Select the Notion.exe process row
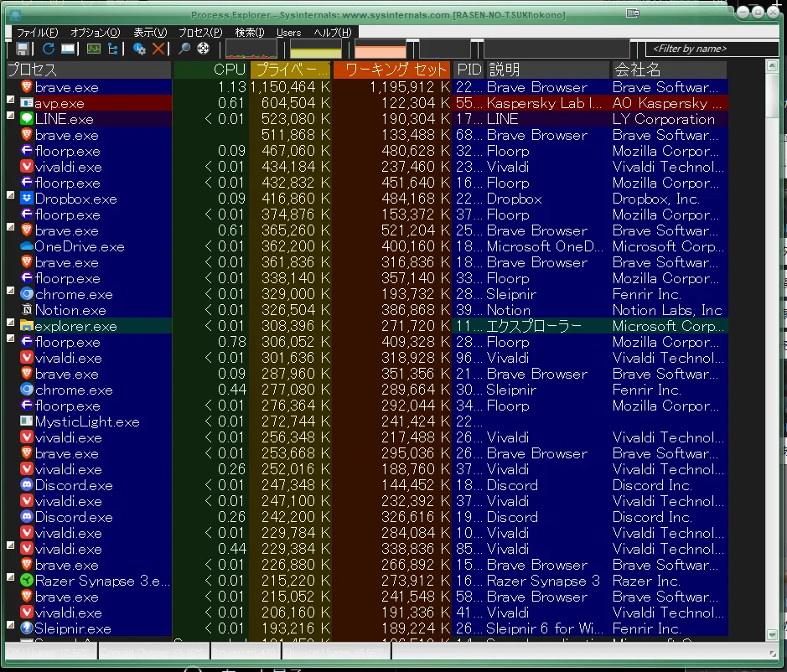 [367, 310]
